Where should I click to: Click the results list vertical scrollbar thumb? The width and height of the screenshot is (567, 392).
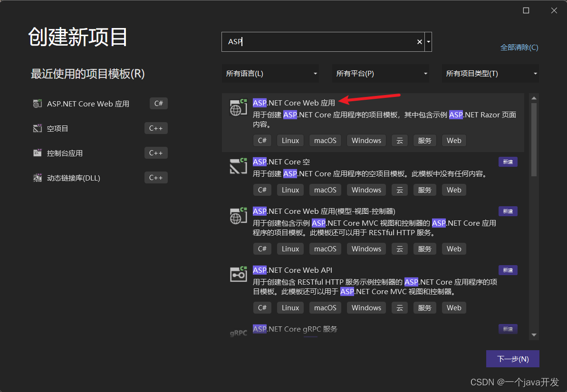[534, 140]
